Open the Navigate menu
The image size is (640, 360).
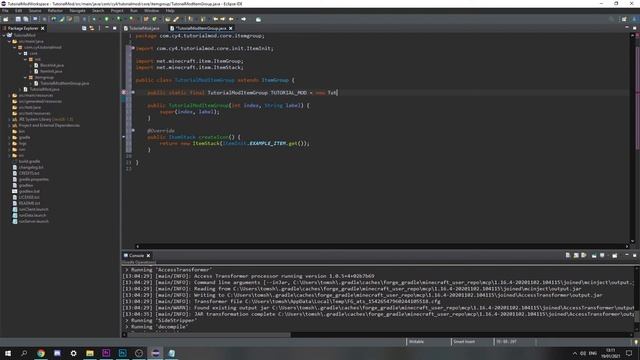(x=78, y=11)
